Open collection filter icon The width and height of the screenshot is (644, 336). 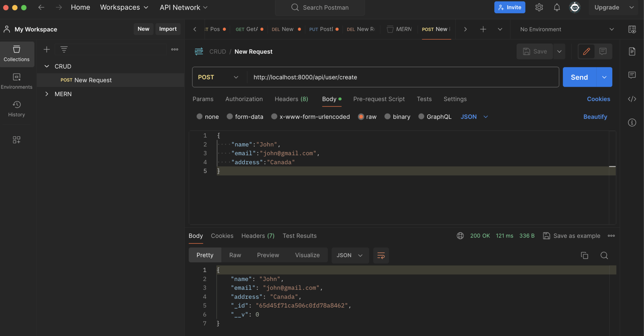coord(64,49)
